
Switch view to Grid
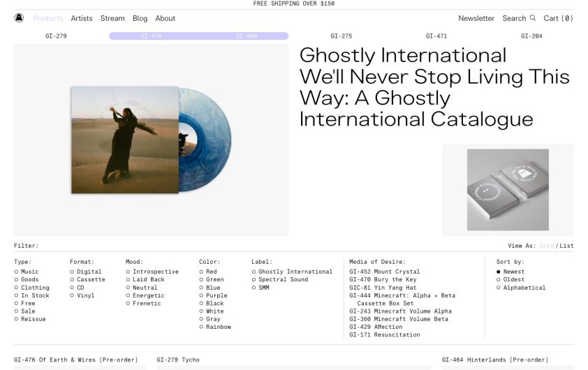(x=546, y=246)
